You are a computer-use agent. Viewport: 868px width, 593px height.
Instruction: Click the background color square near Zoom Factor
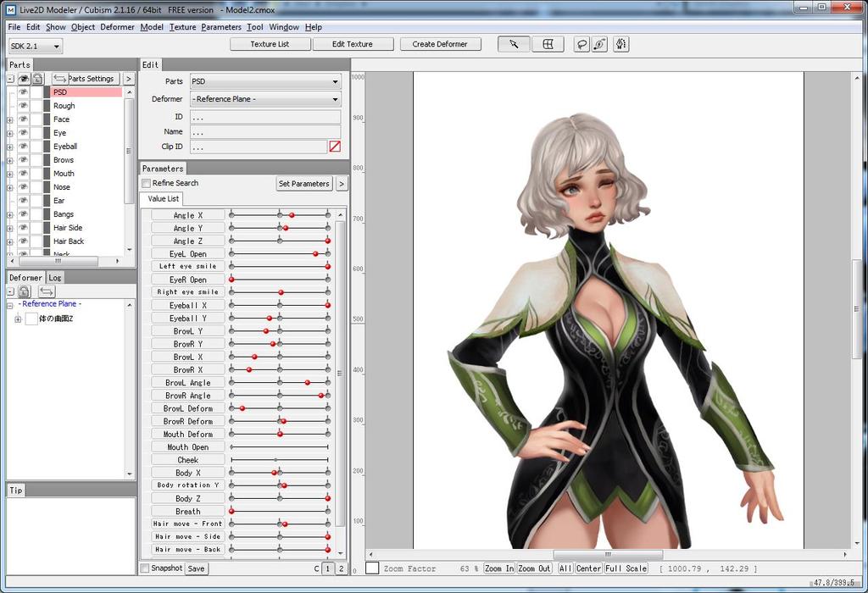click(373, 568)
